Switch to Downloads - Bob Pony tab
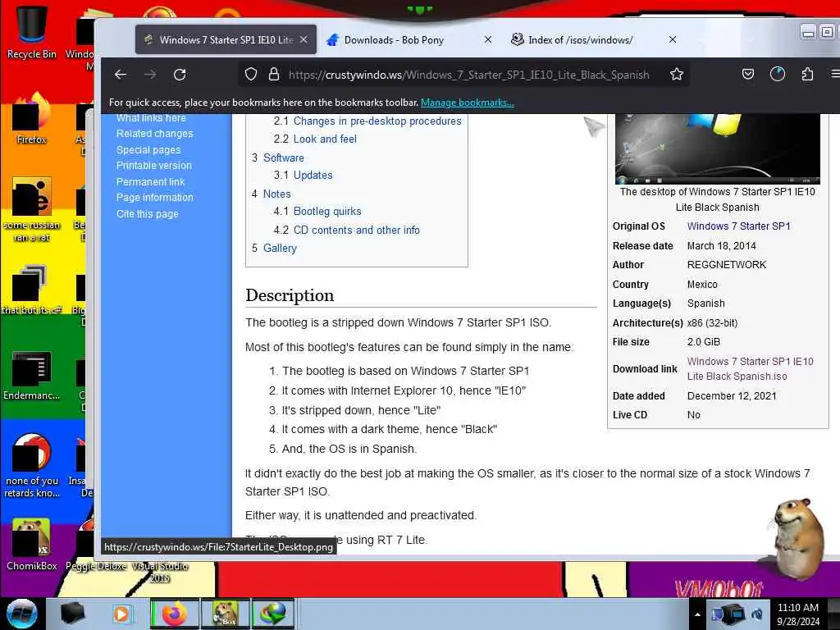The height and width of the screenshot is (630, 840). [394, 39]
